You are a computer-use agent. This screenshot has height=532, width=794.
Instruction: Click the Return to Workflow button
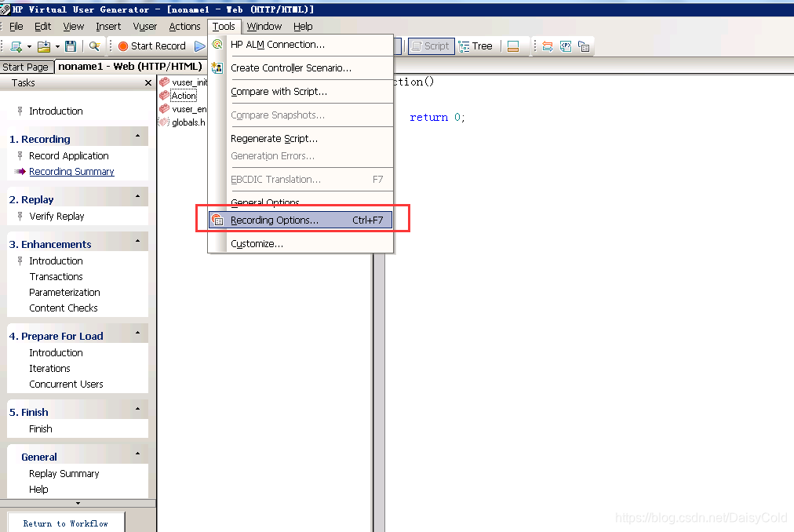[x=66, y=523]
